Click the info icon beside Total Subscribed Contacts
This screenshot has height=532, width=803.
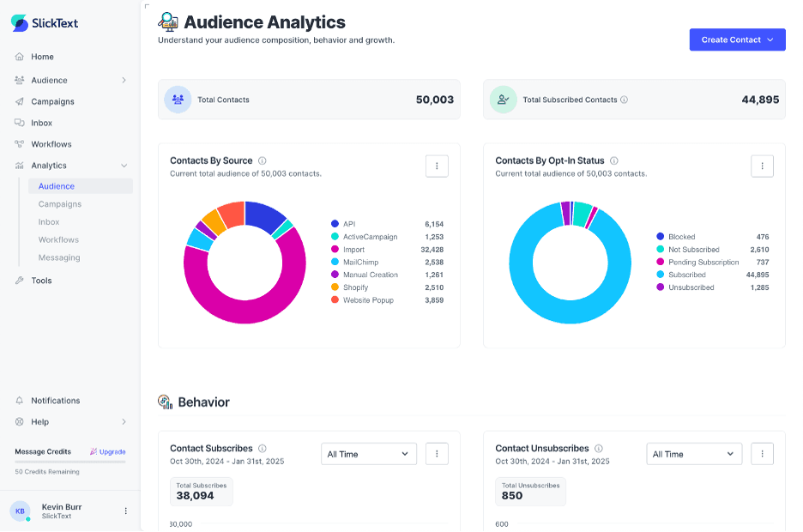click(624, 100)
